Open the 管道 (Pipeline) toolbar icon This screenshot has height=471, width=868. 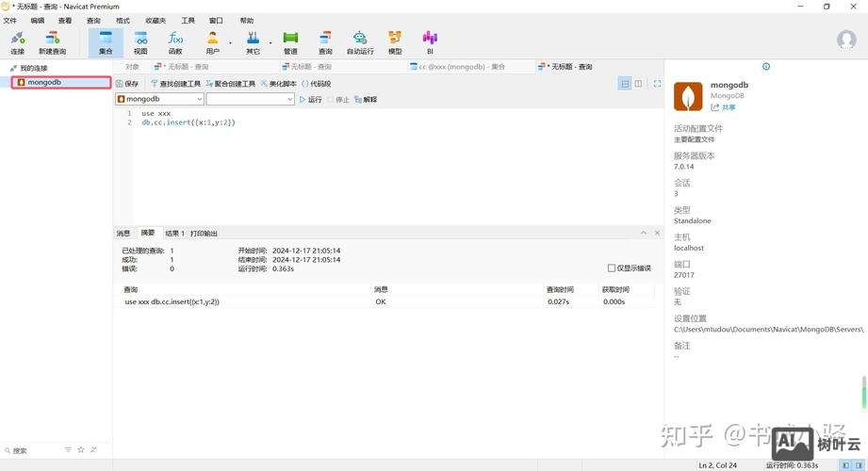(290, 42)
